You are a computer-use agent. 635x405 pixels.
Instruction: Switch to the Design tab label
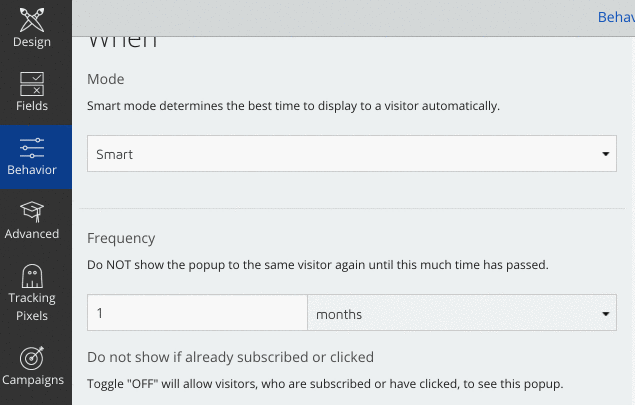(x=32, y=42)
